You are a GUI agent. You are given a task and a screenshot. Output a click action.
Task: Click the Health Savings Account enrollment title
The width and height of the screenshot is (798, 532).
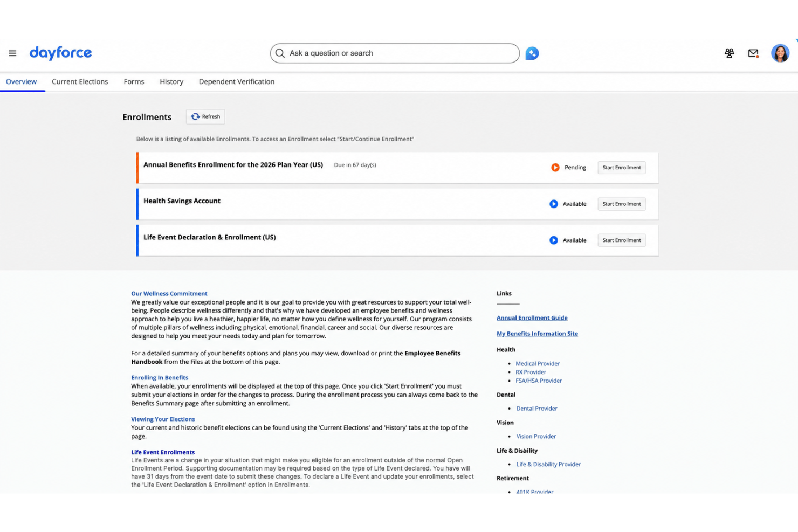click(182, 201)
